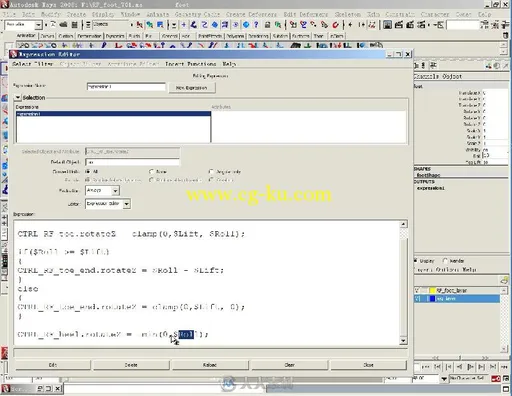Click the question mark help icon in status line
512x396 pixels.
click(256, 25)
